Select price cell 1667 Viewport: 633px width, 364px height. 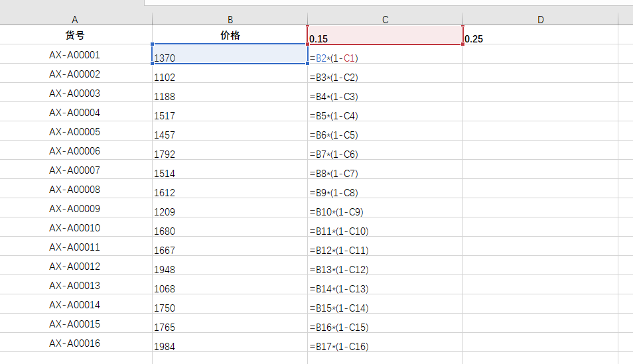click(230, 247)
